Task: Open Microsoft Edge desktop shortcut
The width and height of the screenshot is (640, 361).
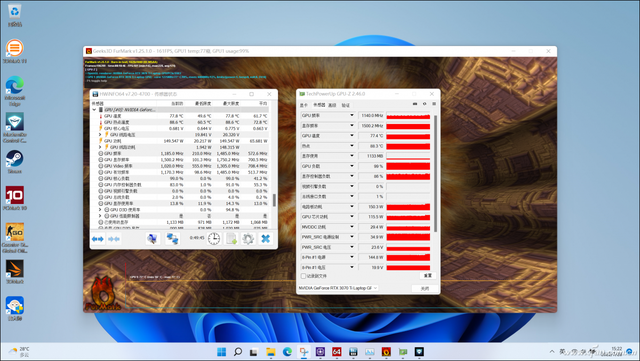Action: 15,91
